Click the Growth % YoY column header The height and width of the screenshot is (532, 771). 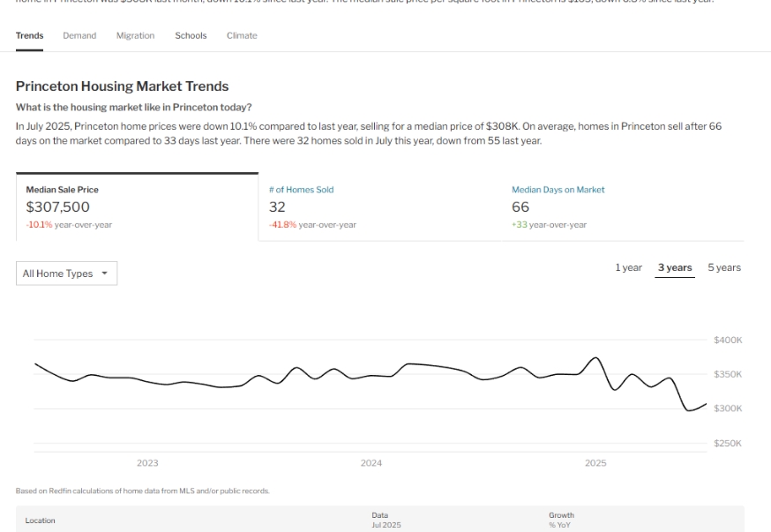[x=561, y=520]
